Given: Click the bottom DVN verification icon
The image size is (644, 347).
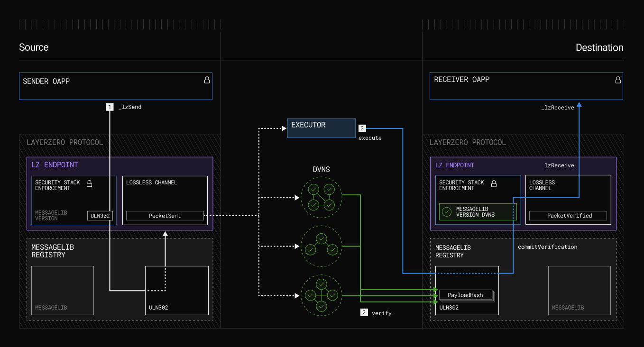Looking at the screenshot, I should click(322, 296).
